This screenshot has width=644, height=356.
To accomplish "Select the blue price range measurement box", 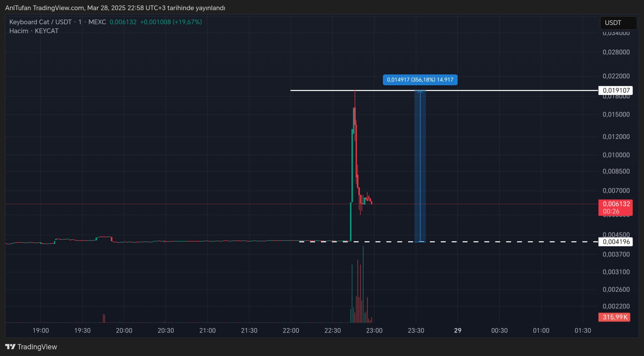I will click(420, 166).
